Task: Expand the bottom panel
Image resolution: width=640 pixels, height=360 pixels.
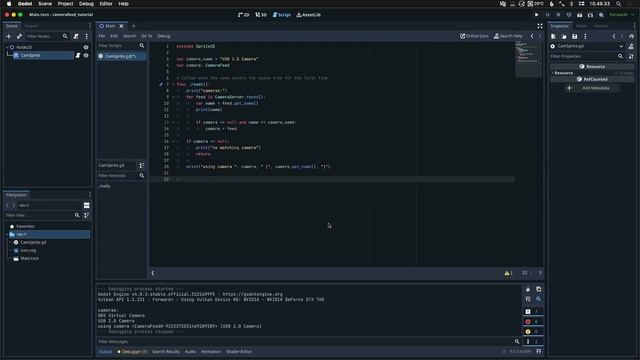Action: pyautogui.click(x=539, y=351)
